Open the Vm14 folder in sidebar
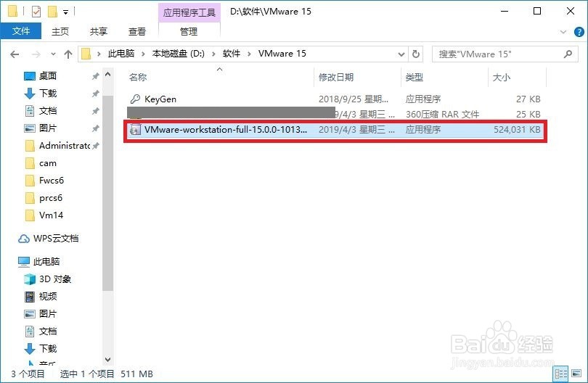 51,215
